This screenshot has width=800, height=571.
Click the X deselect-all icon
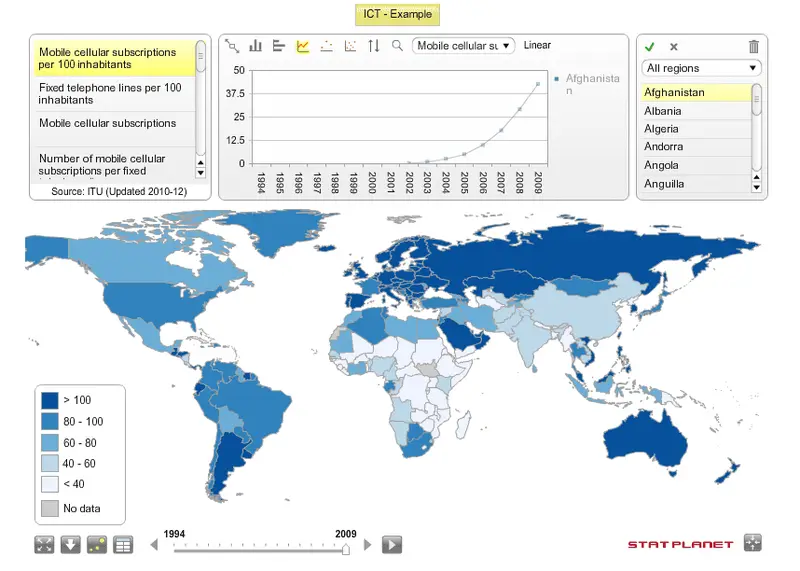(x=673, y=47)
